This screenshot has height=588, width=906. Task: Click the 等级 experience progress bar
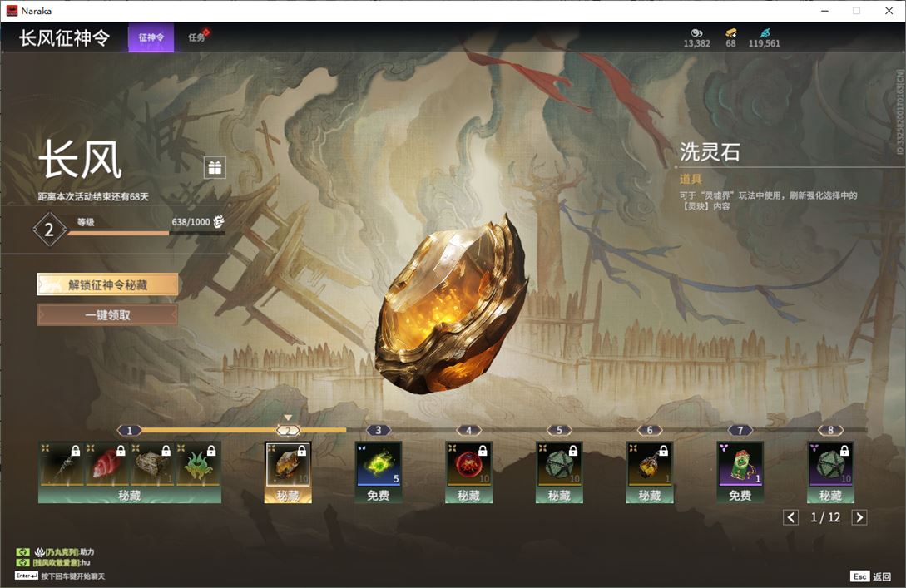pos(146,234)
